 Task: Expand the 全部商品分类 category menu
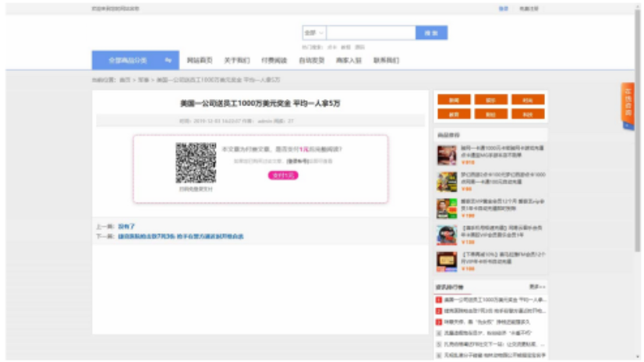coord(129,60)
